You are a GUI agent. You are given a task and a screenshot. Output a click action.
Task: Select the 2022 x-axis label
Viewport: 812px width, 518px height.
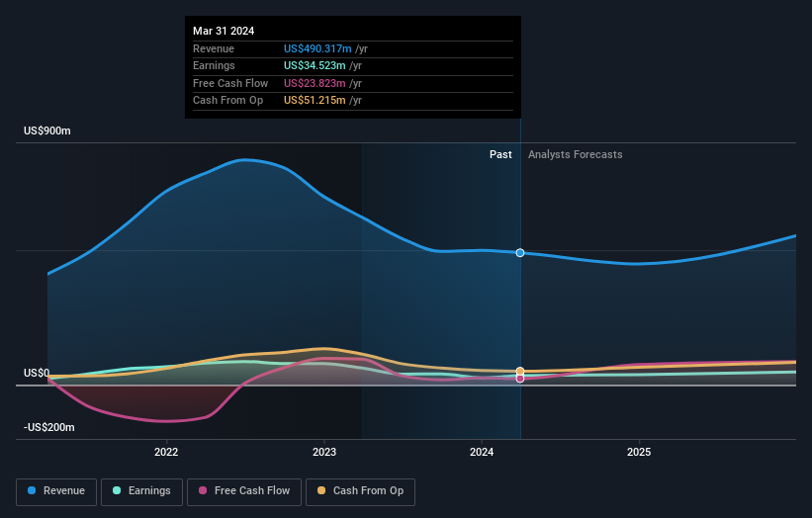click(166, 452)
